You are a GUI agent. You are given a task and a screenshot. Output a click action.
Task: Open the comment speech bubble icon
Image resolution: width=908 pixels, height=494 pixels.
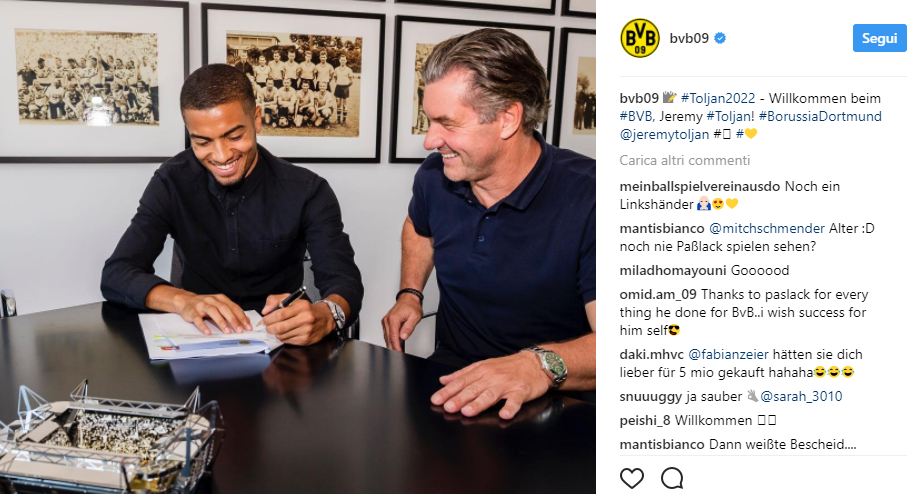point(672,478)
